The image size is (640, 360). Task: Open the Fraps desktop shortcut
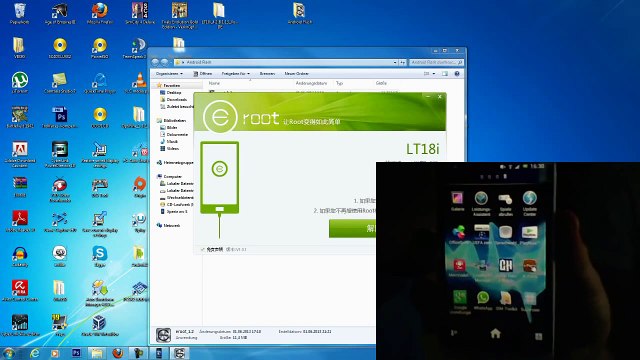[x=60, y=326]
